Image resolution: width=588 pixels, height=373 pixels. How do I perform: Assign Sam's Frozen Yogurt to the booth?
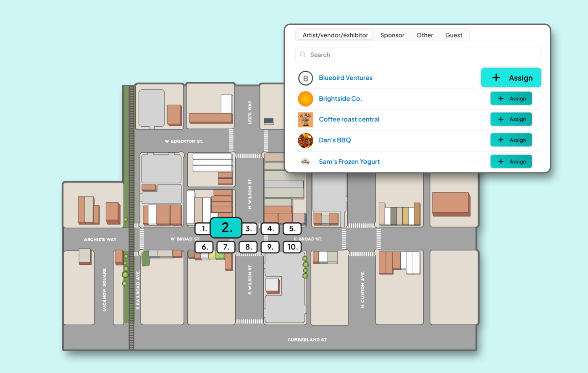[511, 162]
